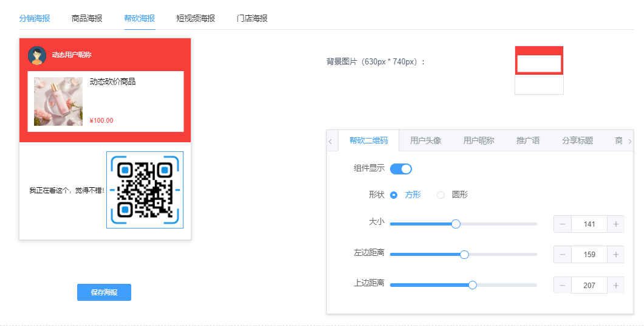Click the 我正在看这个，觉得不错 promo text
644x327 pixels.
pos(67,191)
